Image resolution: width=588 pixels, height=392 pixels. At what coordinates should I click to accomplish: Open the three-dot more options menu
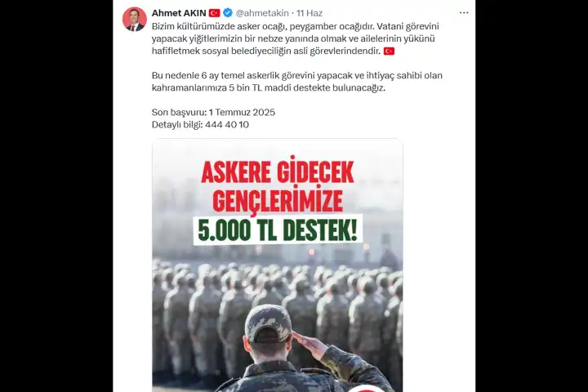click(x=464, y=13)
